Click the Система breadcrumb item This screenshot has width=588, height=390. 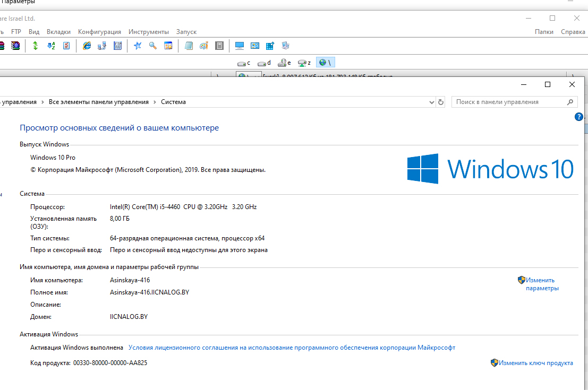pos(173,102)
